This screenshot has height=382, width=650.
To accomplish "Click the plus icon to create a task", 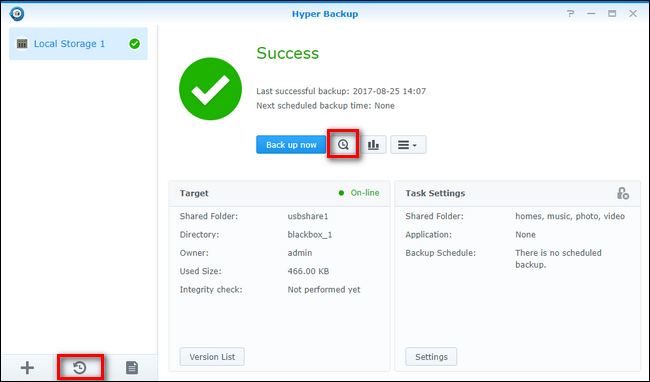I will pyautogui.click(x=27, y=367).
